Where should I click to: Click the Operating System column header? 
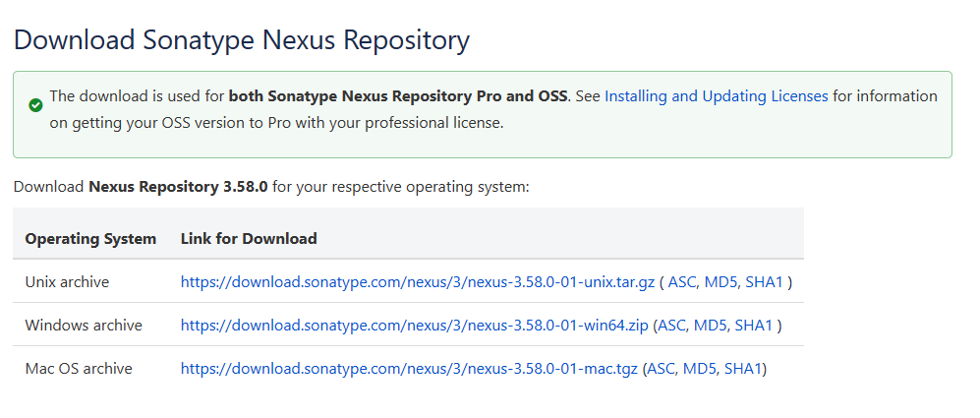tap(90, 239)
